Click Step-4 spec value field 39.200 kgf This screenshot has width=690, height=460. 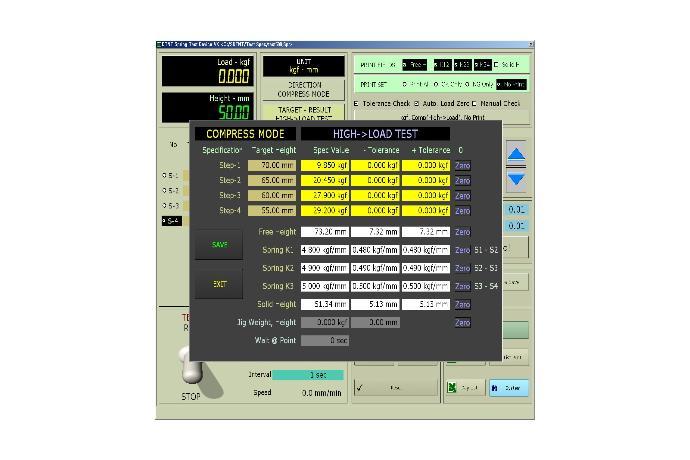coord(325,211)
